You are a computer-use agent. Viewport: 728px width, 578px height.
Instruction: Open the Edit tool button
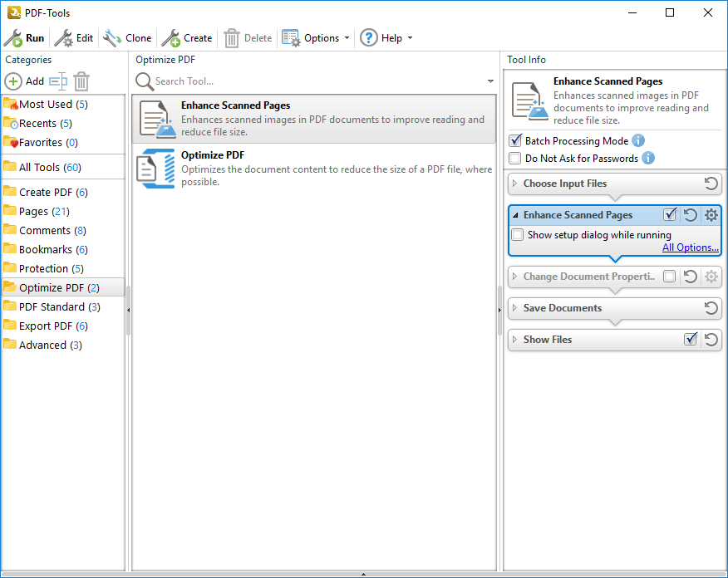pyautogui.click(x=74, y=38)
